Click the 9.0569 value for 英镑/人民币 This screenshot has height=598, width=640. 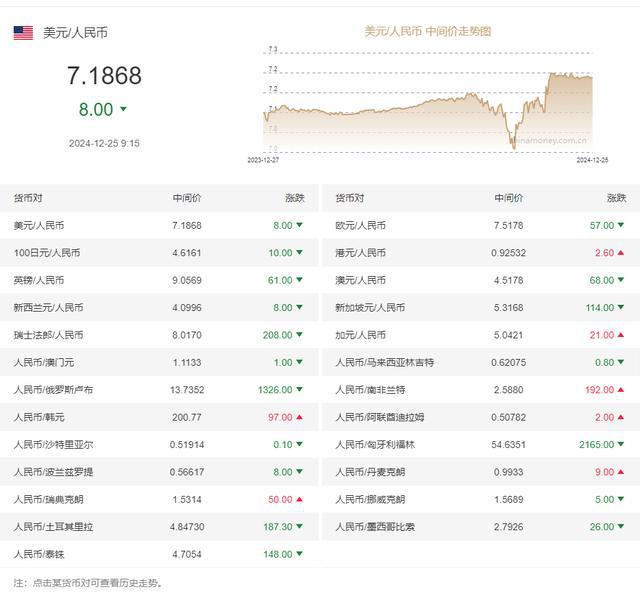[x=187, y=280]
